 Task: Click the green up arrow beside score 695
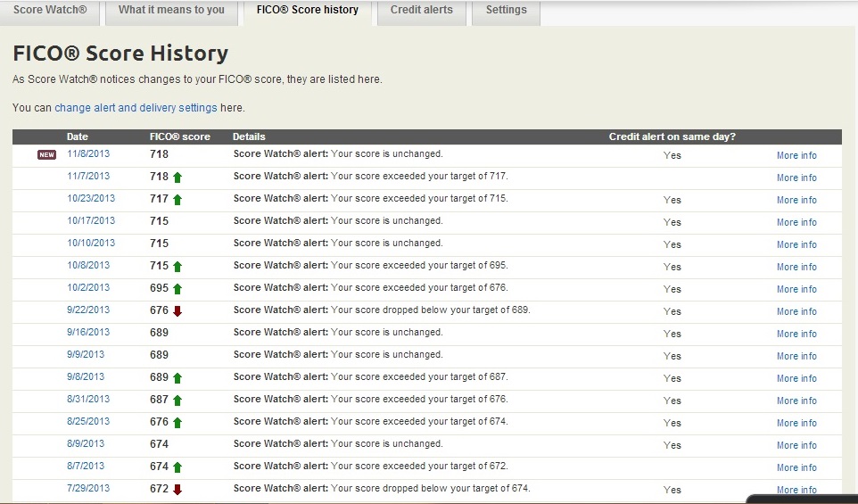point(177,288)
